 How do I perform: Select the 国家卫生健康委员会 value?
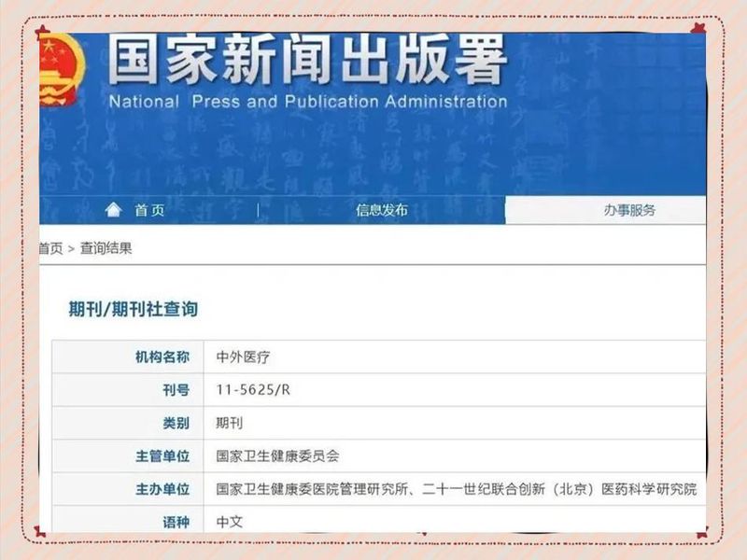click(277, 456)
